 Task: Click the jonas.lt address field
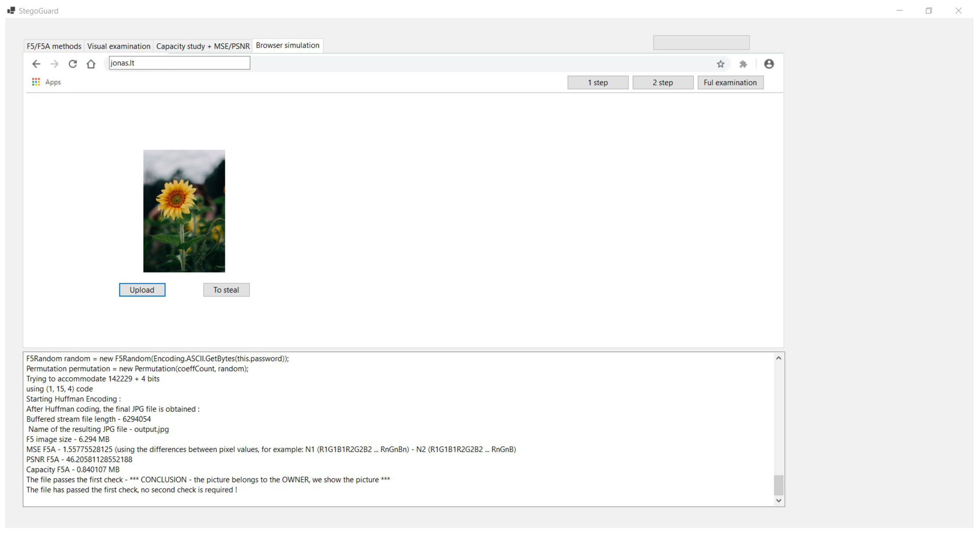[x=179, y=63]
